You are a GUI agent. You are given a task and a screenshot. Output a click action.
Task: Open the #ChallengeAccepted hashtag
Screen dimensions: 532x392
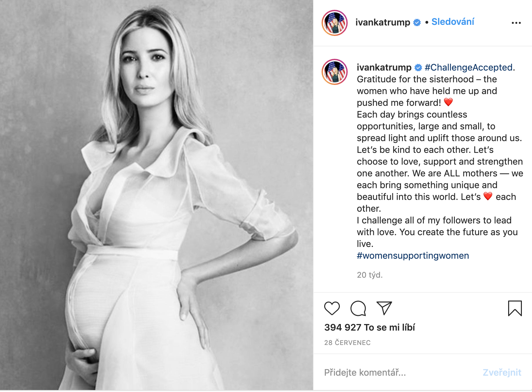pyautogui.click(x=468, y=67)
